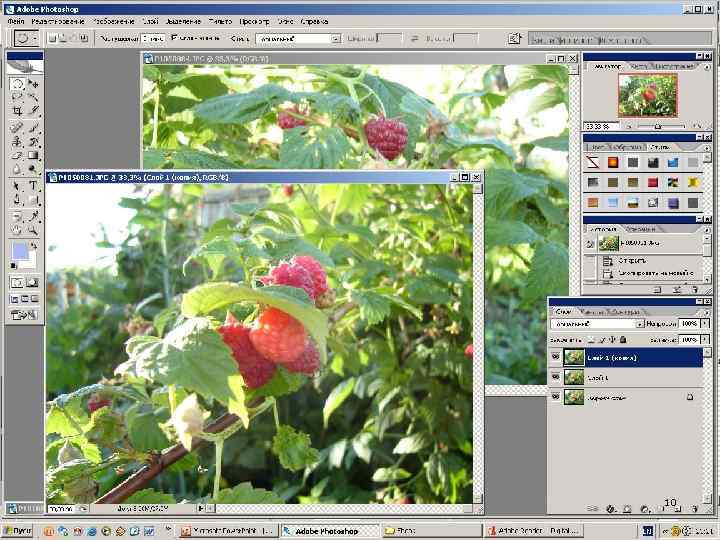
Task: Select the Clone Stamp tool
Action: tap(17, 142)
